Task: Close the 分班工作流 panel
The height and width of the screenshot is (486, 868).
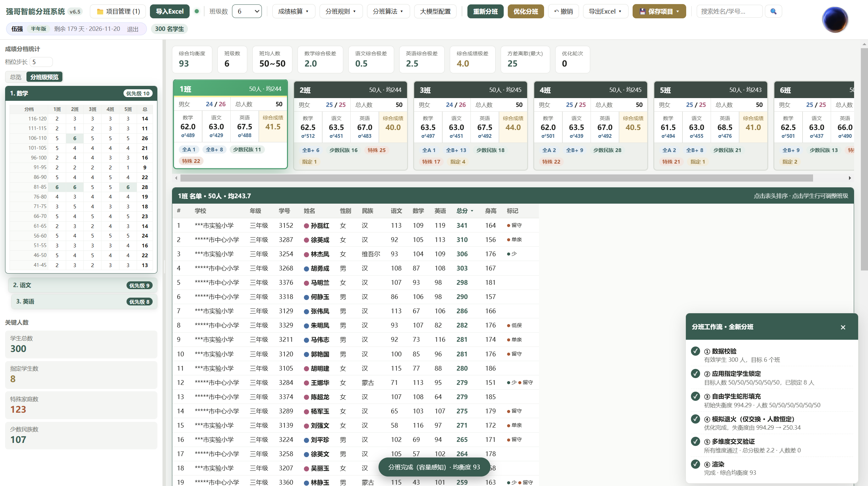Action: (x=843, y=327)
